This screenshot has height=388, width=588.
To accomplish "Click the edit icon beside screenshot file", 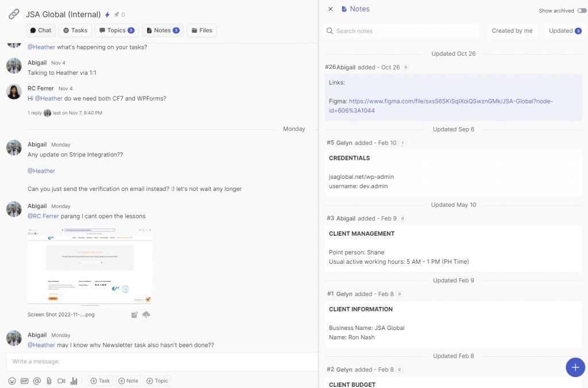I will click(x=134, y=314).
